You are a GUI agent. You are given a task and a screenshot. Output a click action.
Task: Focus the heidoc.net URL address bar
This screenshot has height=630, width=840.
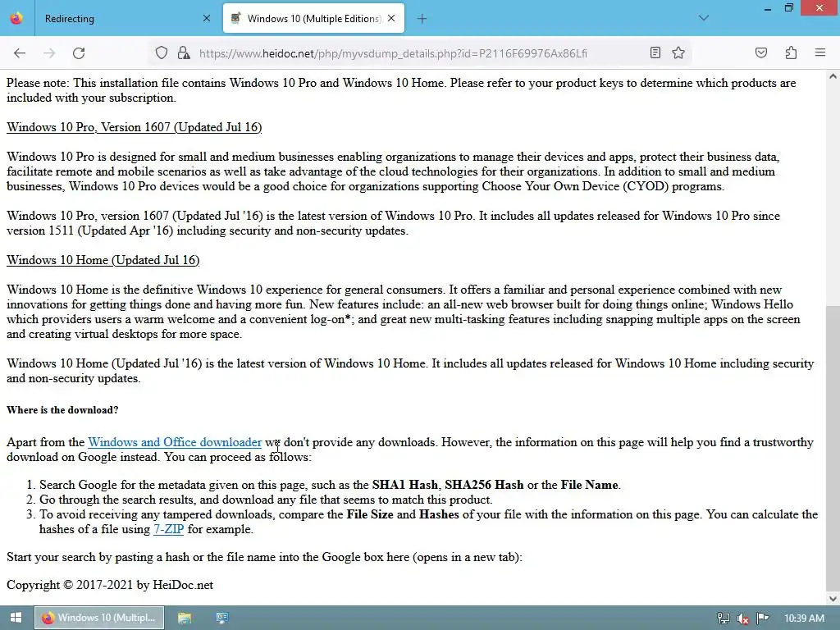[x=393, y=53]
